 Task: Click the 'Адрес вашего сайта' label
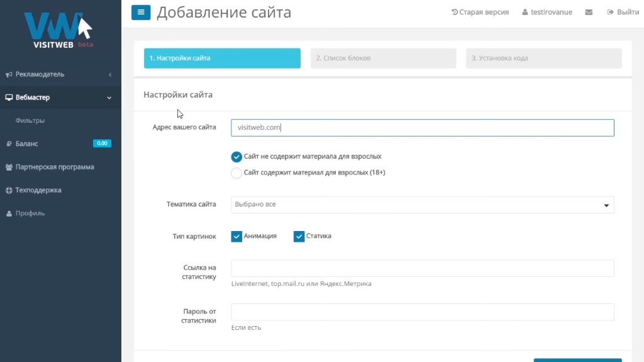(184, 127)
